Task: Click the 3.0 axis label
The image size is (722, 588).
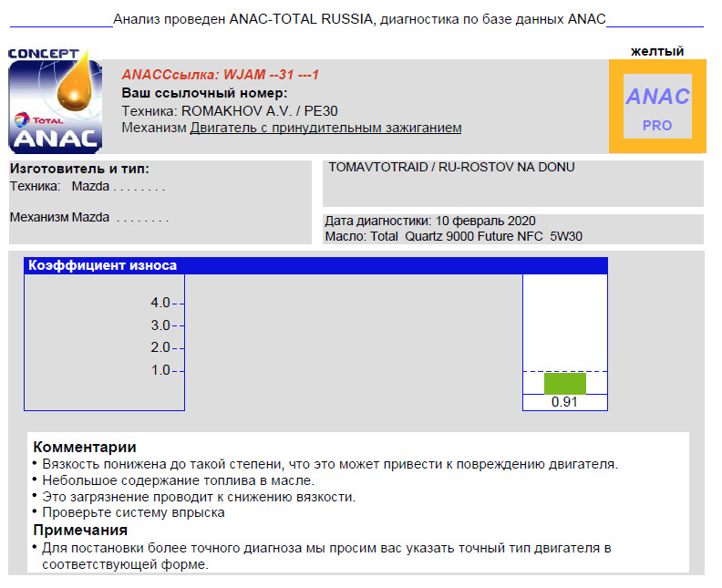Action: (x=160, y=325)
